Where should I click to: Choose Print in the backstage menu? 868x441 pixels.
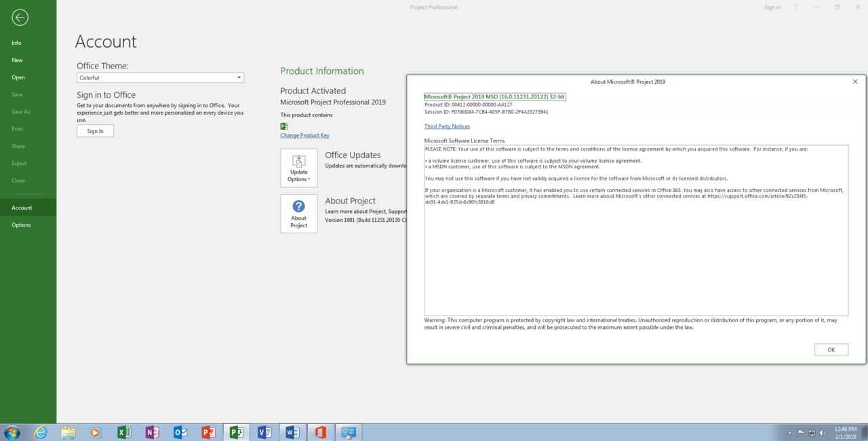pyautogui.click(x=17, y=129)
